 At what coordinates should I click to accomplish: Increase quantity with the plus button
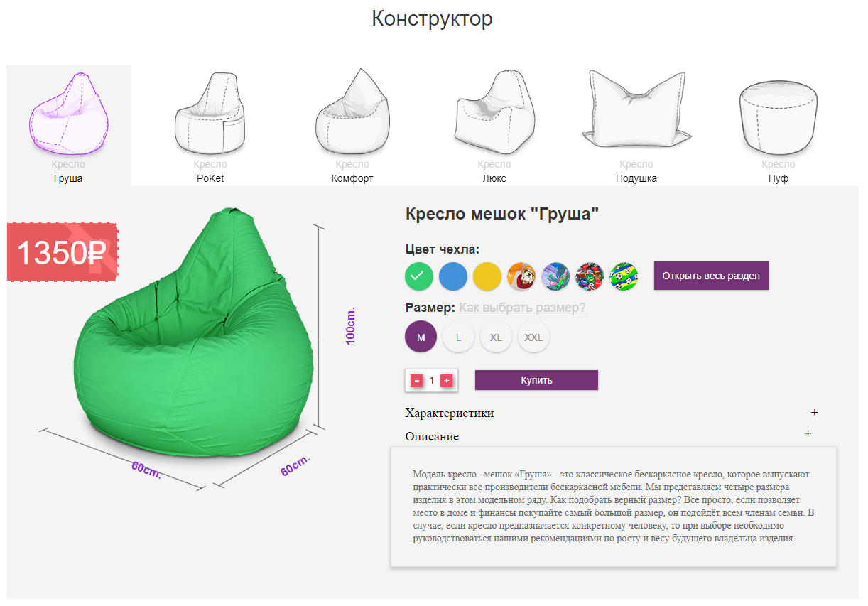(x=447, y=381)
